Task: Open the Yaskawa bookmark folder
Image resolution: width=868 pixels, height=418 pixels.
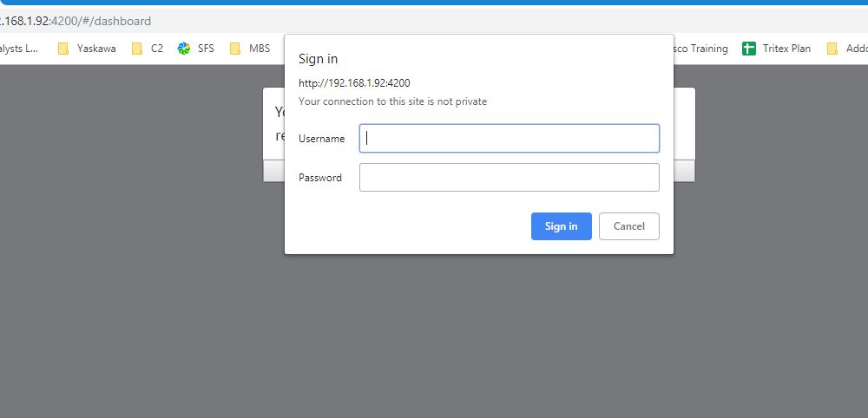Action: pos(88,49)
